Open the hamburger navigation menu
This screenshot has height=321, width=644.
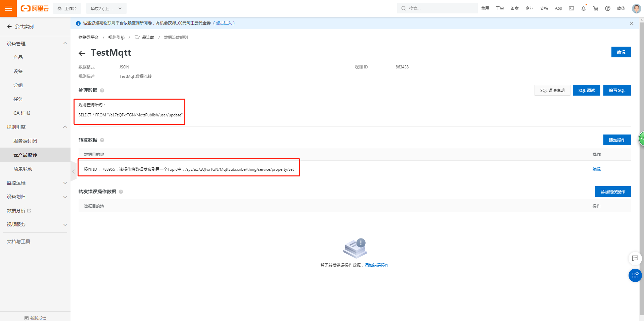tap(8, 8)
